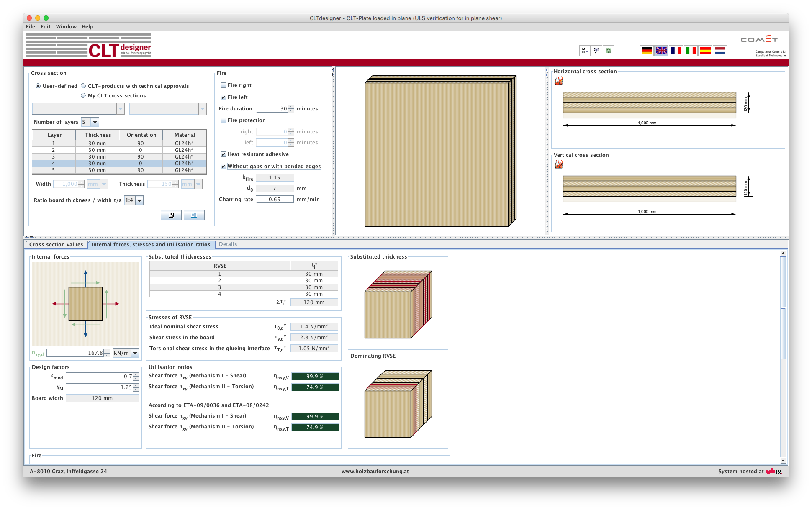This screenshot has height=510, width=812.
Task: Choose the Spanish flag language button
Action: (705, 51)
